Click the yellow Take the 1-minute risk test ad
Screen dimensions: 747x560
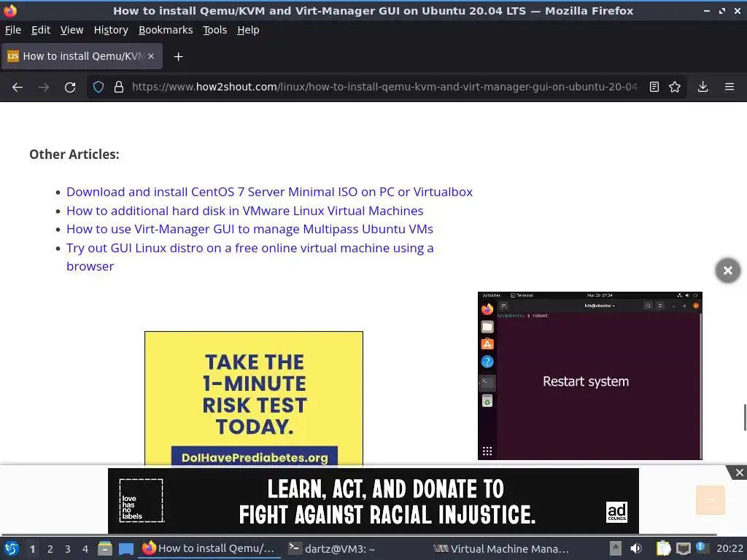(x=254, y=398)
